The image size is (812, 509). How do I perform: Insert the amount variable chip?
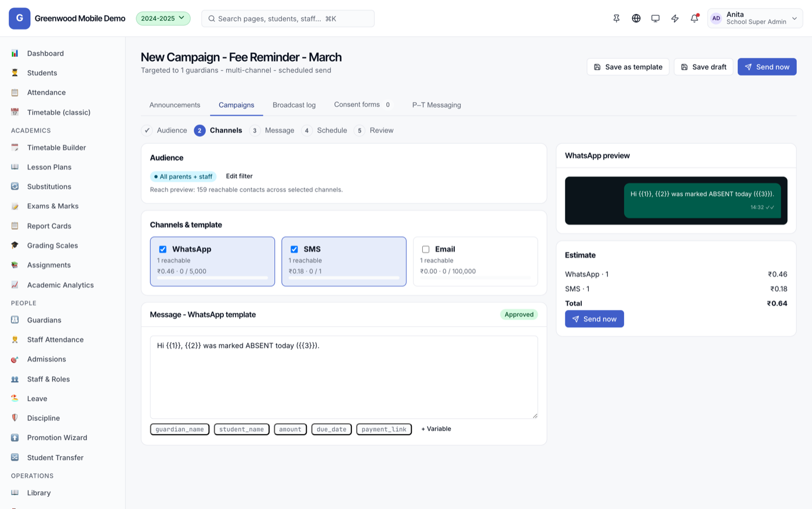click(291, 429)
